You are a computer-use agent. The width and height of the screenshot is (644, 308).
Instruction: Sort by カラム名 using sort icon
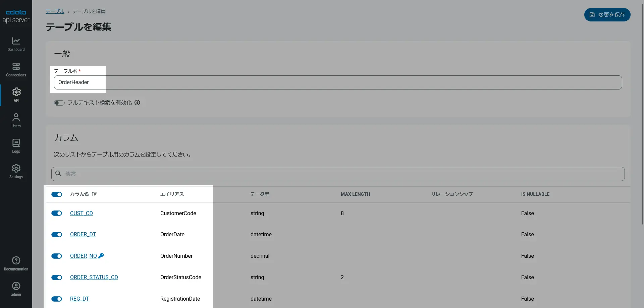click(x=94, y=194)
